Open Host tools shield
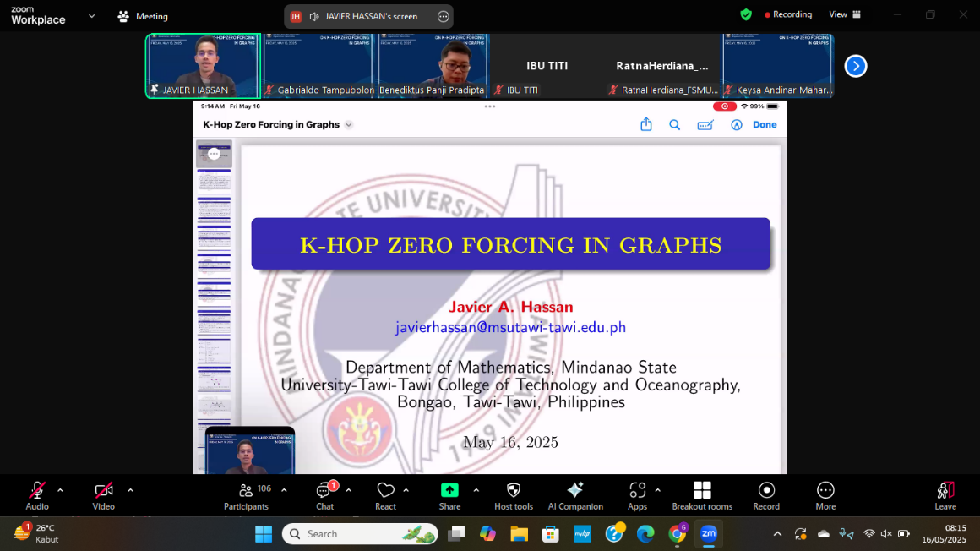 (x=513, y=492)
